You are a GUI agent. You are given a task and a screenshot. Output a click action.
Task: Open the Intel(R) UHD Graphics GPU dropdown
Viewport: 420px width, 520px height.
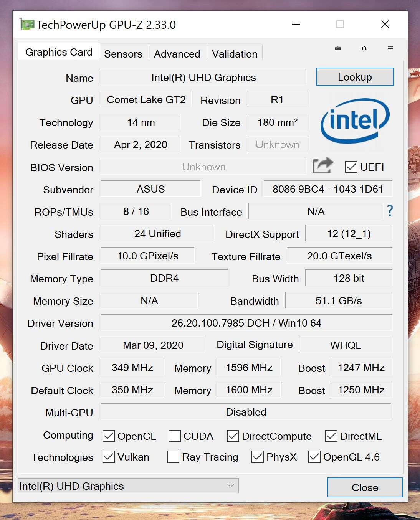128,486
